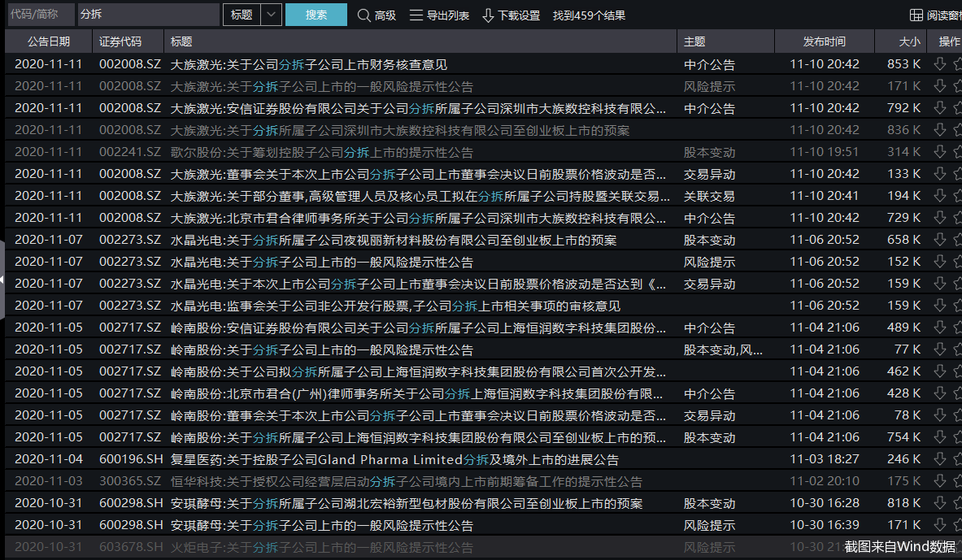The image size is (962, 560).
Task: Click size value 246 K
Action: pos(903,458)
